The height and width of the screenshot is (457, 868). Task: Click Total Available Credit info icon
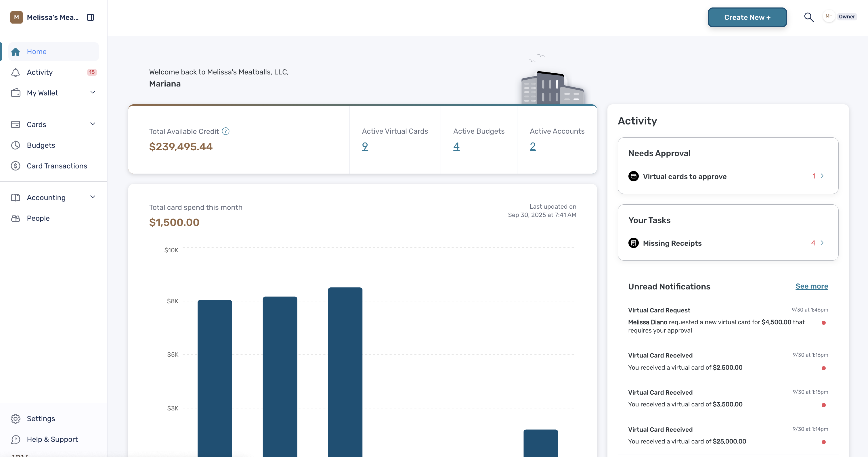(x=226, y=131)
